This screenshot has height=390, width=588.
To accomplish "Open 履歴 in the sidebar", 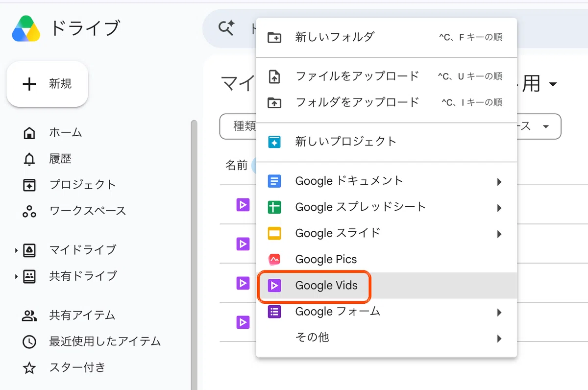I will coord(60,159).
